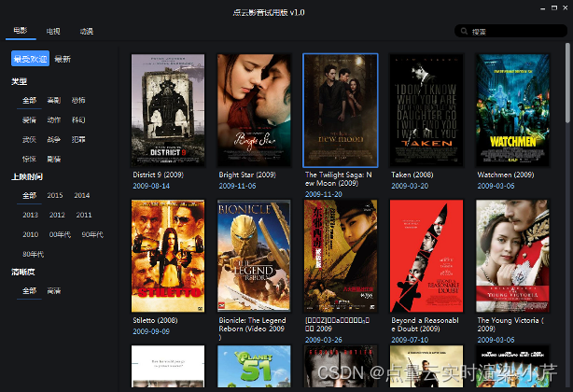The height and width of the screenshot is (392, 573).
Task: Filter by 科幻 genre
Action: tap(78, 119)
